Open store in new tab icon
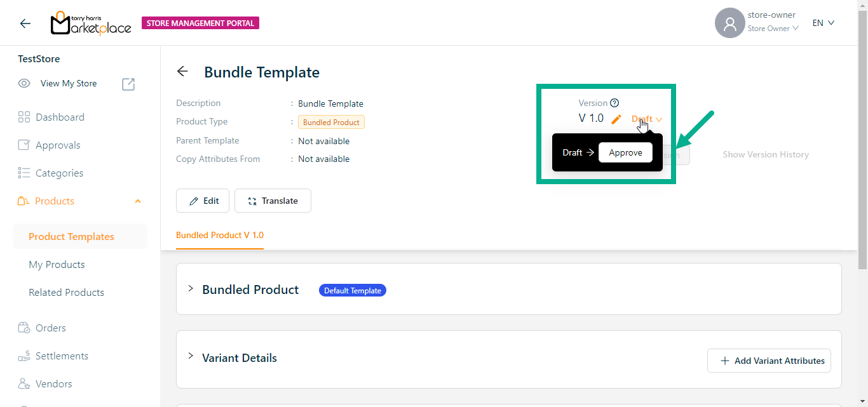 click(x=128, y=84)
